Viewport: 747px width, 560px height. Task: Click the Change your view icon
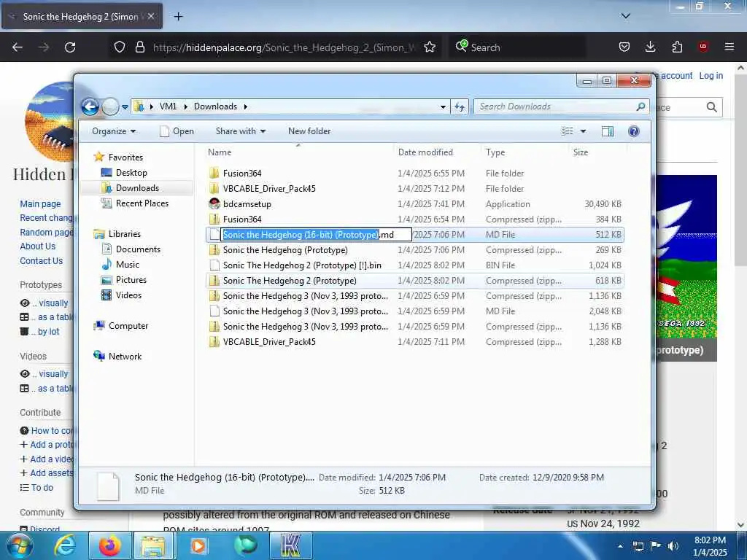tap(567, 131)
